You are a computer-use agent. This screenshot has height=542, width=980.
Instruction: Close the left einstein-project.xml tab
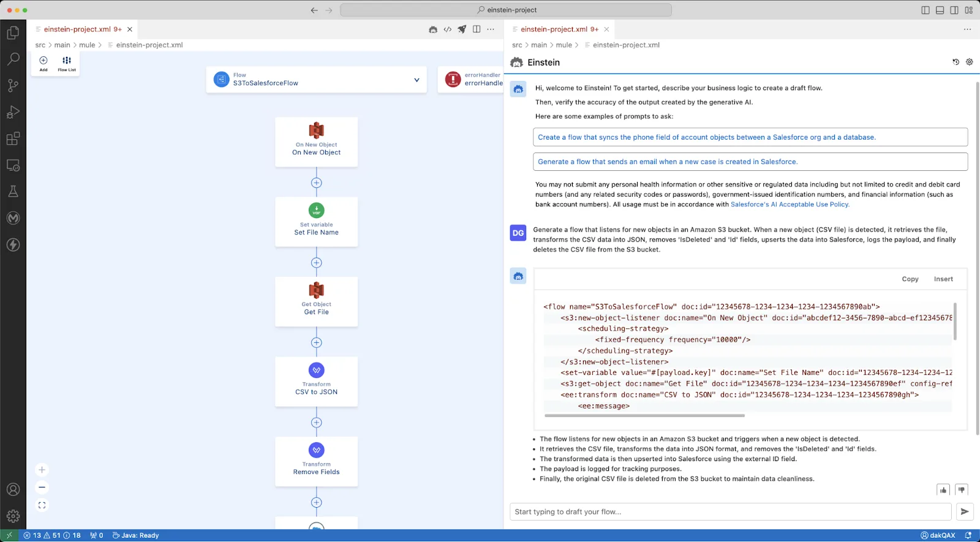[x=130, y=29]
